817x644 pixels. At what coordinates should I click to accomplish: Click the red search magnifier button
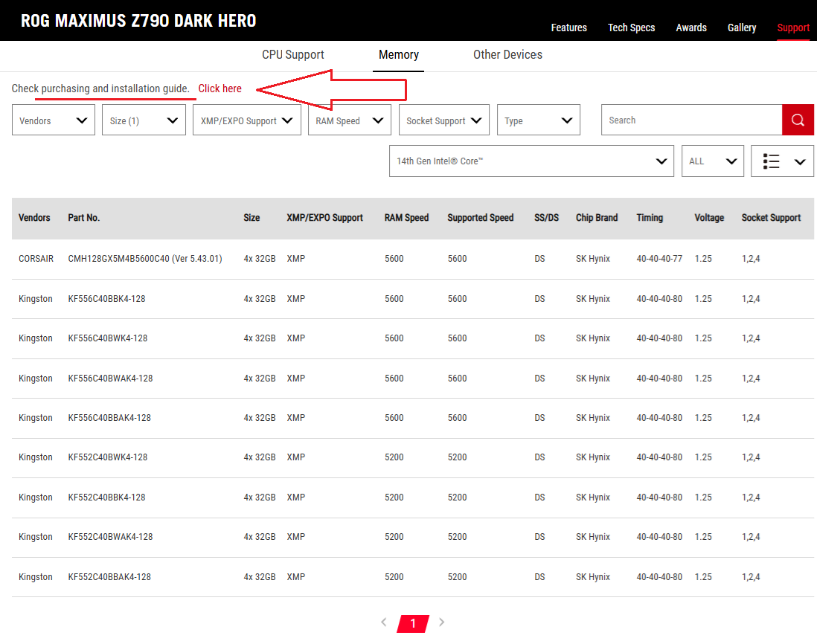coord(798,120)
